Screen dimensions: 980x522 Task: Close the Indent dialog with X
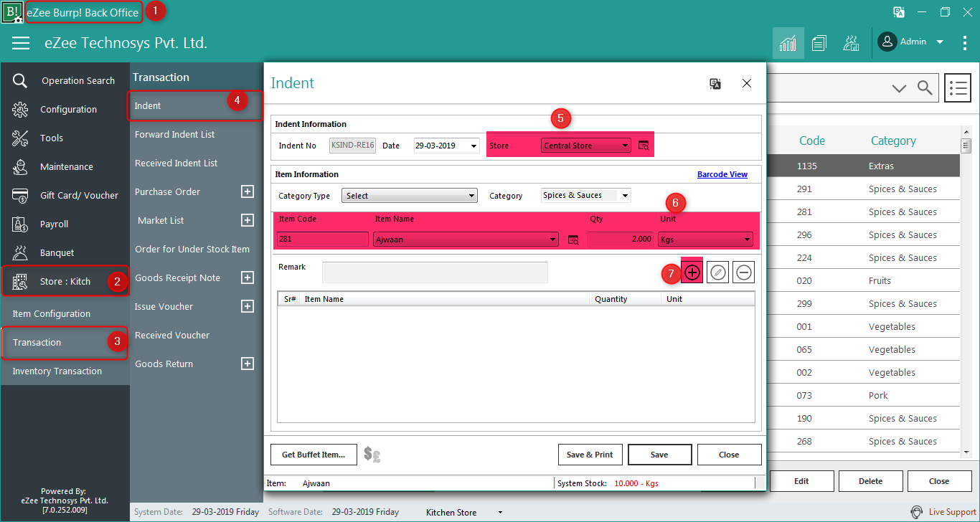[x=747, y=83]
